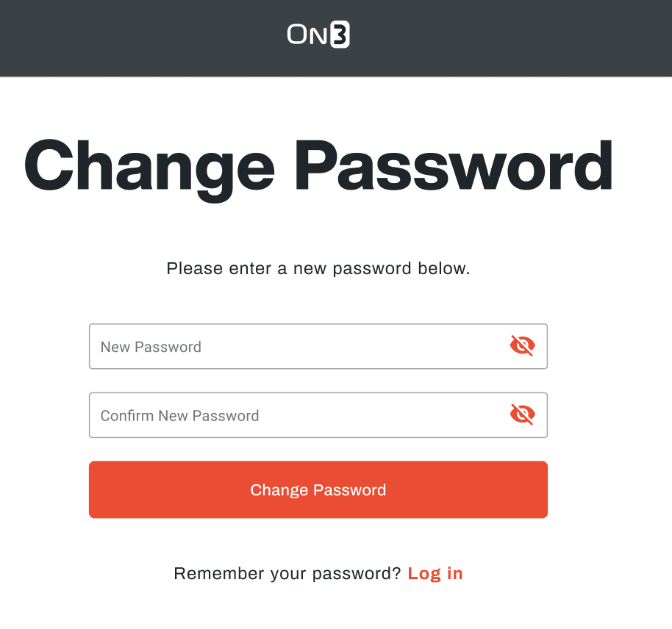Reveal password via the first orange eye icon
This screenshot has width=672, height=629.
pos(523,346)
